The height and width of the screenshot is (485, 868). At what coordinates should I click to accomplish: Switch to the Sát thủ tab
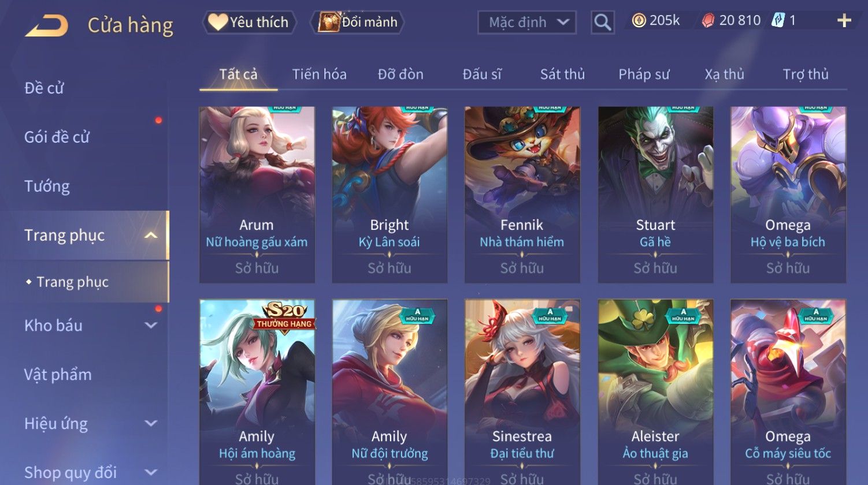point(562,74)
